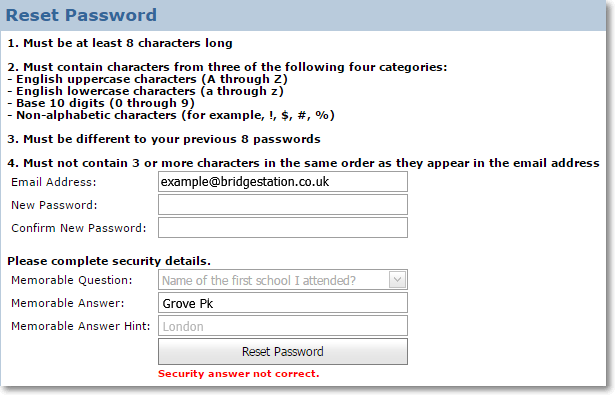The image size is (615, 395).
Task: Click the Memorable Answer Hint field showing London
Action: pos(283,326)
